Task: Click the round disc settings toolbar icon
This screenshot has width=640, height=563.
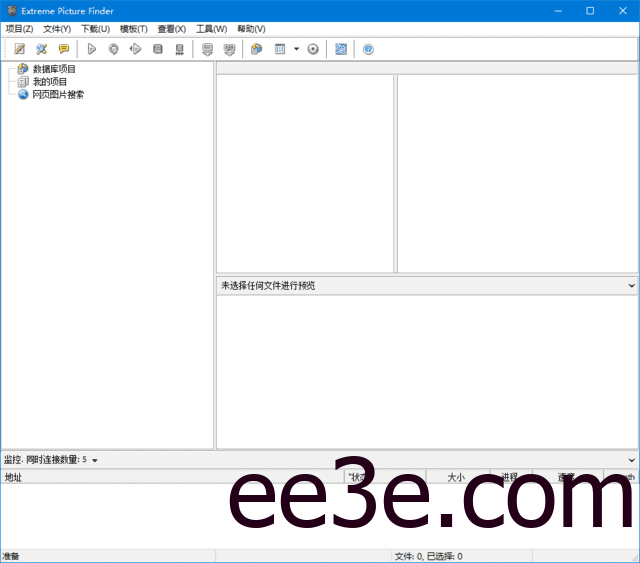Action: point(313,49)
